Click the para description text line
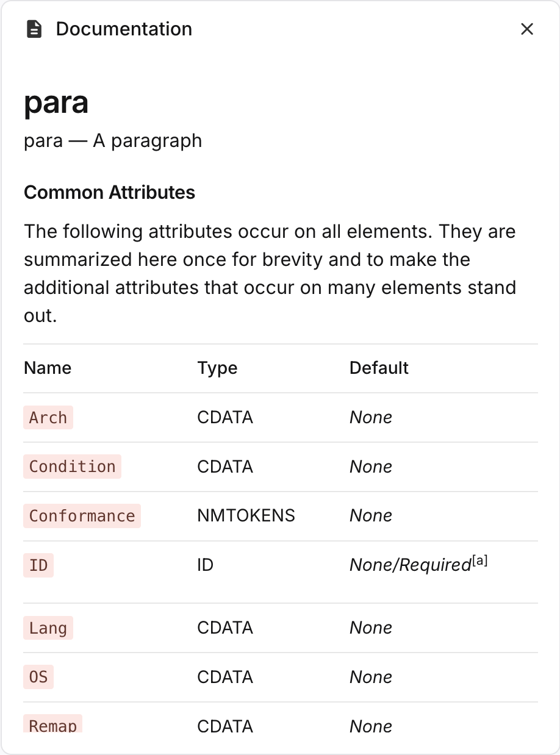Screen dimensions: 560x755 (x=113, y=140)
